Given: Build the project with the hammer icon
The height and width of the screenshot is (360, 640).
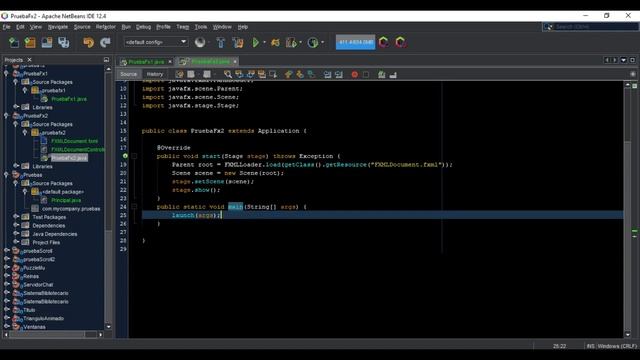Looking at the screenshot, I should click(220, 42).
